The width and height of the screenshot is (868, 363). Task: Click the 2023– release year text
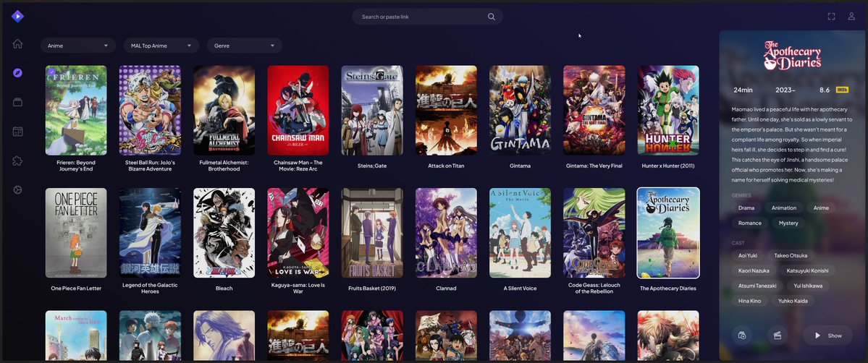(x=786, y=90)
